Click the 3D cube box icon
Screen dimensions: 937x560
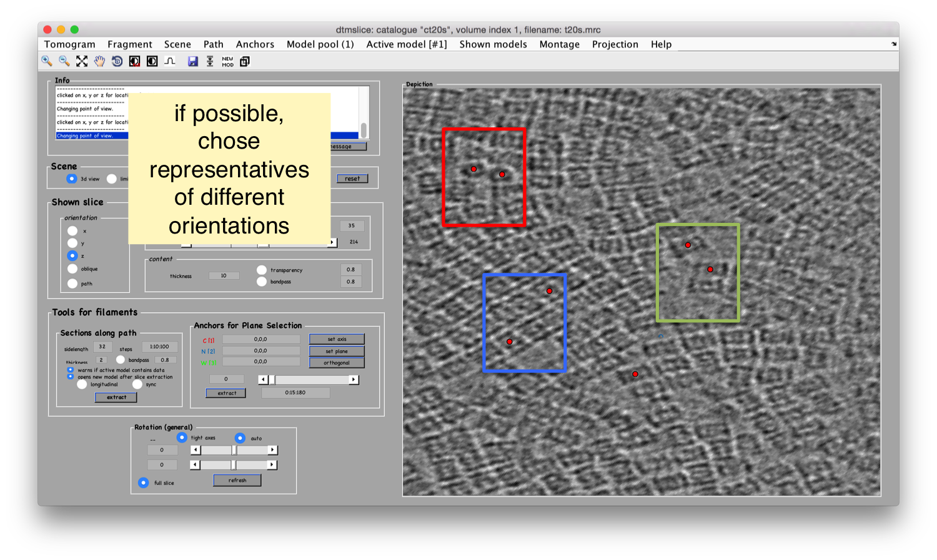point(245,61)
